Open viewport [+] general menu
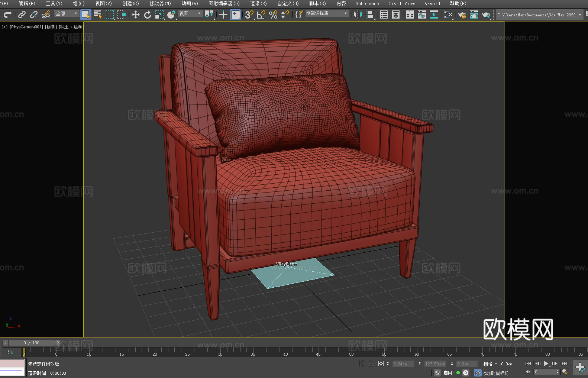This screenshot has height=378, width=588. coord(4,27)
